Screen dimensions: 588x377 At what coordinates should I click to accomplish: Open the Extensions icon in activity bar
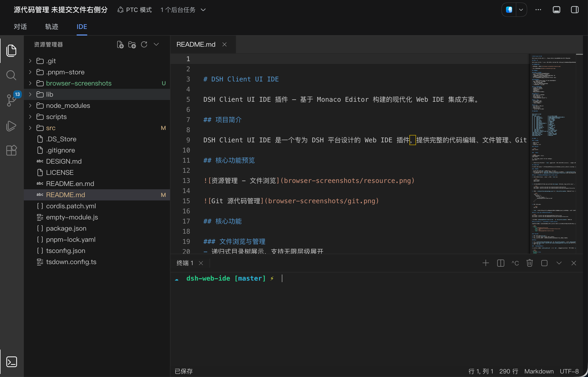[x=11, y=150]
